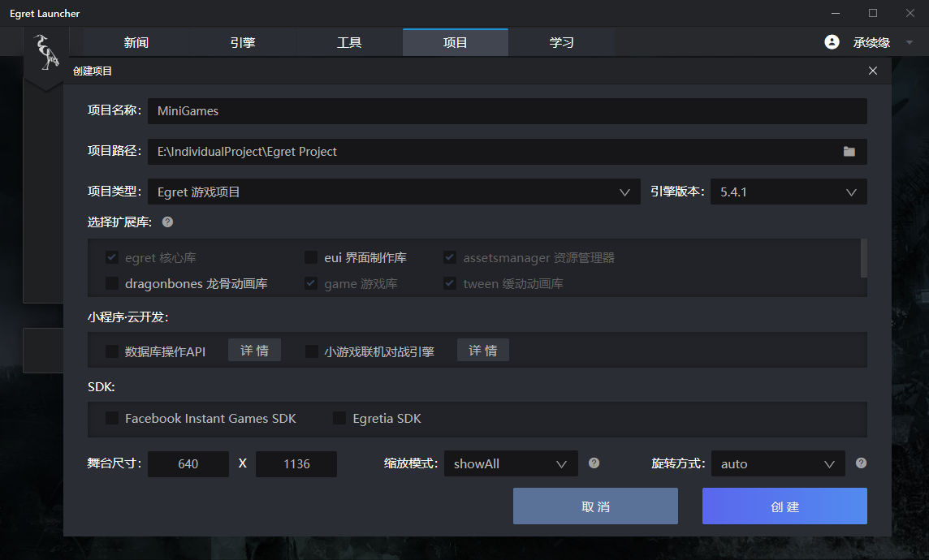Open the 项目类型 dropdown
This screenshot has height=560, width=929.
[394, 192]
